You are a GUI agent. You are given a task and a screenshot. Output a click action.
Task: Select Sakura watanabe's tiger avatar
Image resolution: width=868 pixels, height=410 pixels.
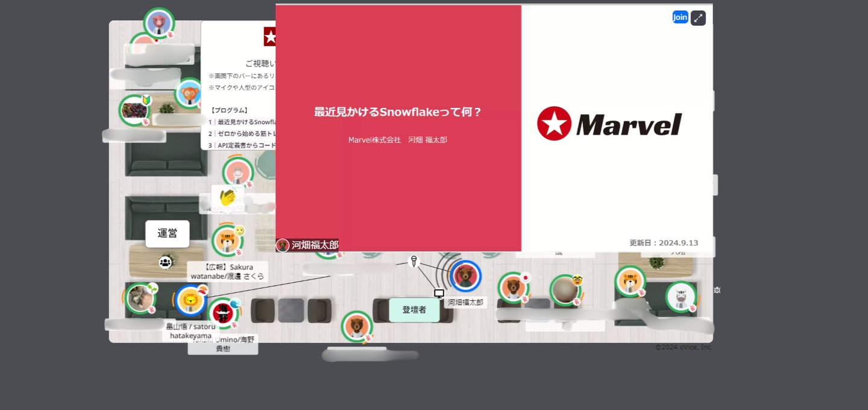[x=227, y=241]
